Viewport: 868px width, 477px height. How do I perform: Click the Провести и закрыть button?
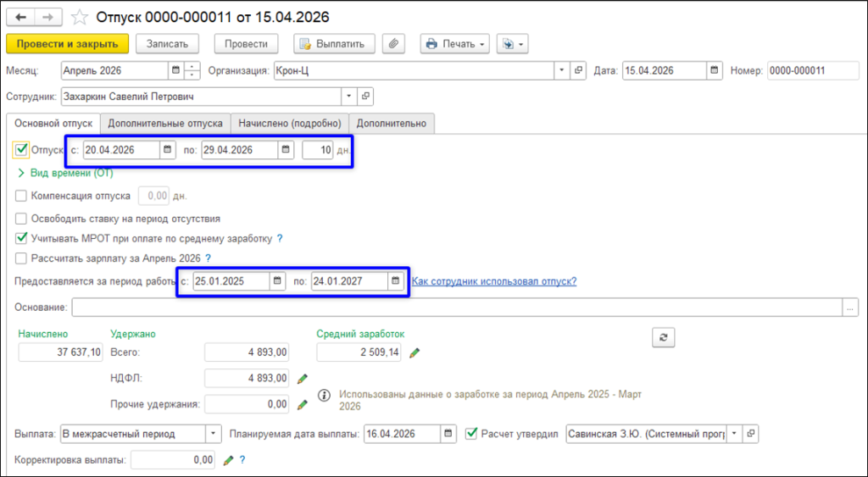click(68, 44)
